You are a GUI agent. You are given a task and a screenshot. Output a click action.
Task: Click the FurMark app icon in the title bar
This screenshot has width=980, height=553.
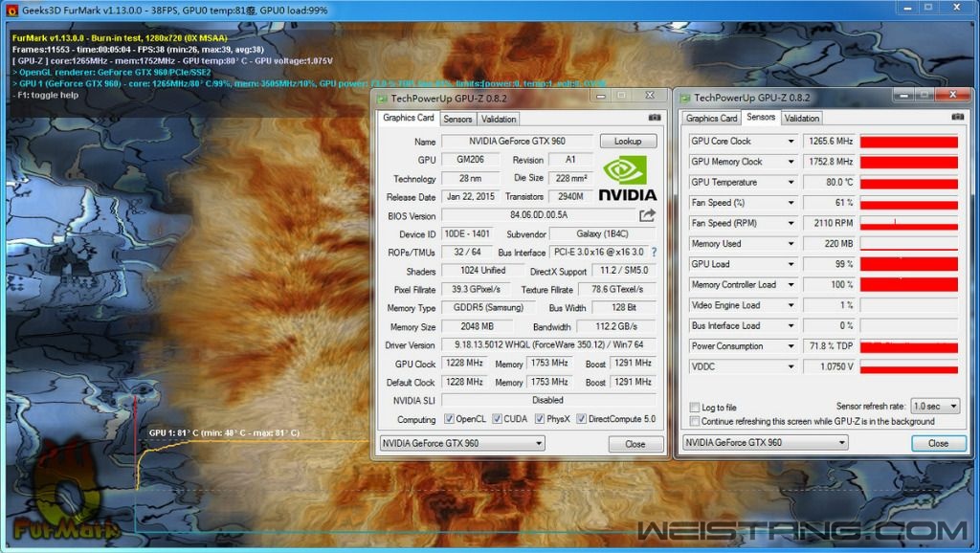click(x=11, y=10)
